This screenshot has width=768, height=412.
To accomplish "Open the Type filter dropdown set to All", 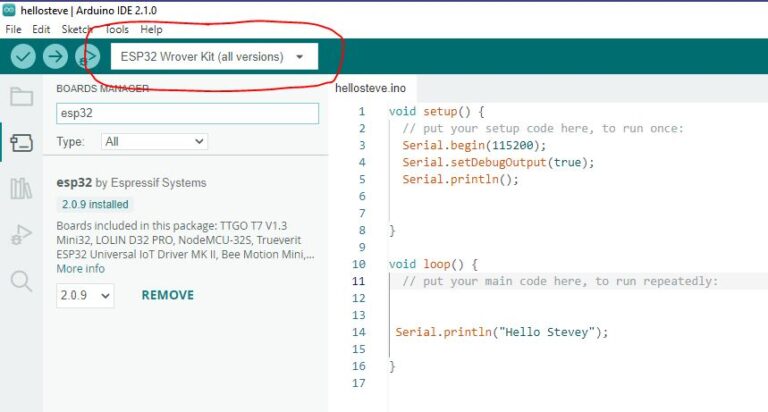I will pyautogui.click(x=155, y=142).
